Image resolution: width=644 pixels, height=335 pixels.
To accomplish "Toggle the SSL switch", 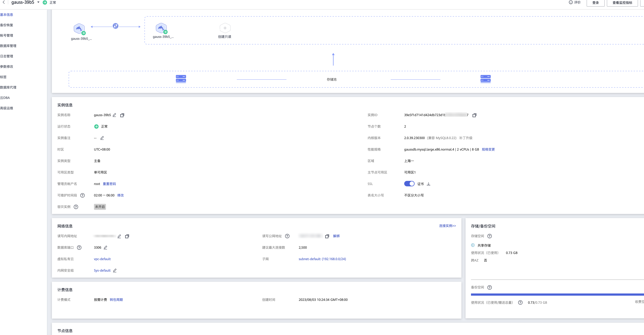I will [409, 184].
